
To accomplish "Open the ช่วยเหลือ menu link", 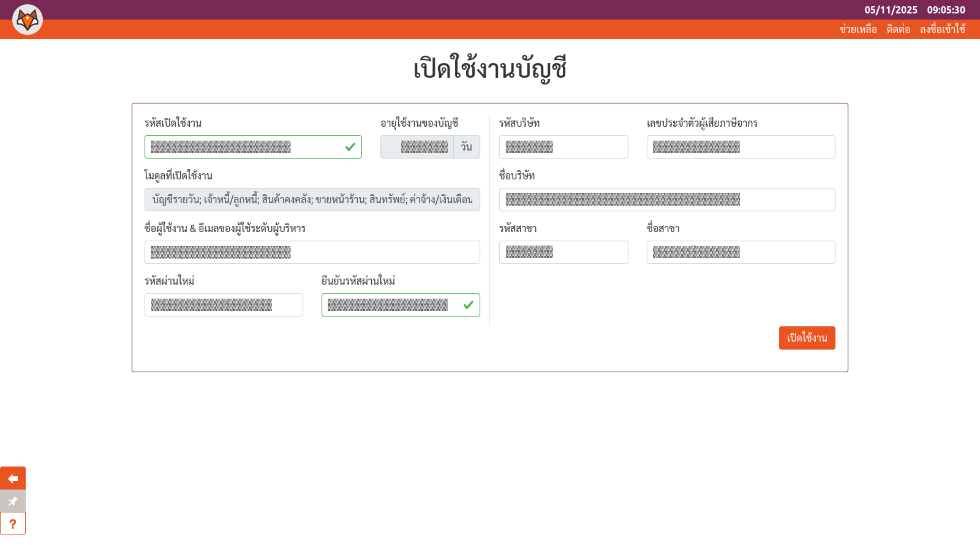I will coord(858,29).
